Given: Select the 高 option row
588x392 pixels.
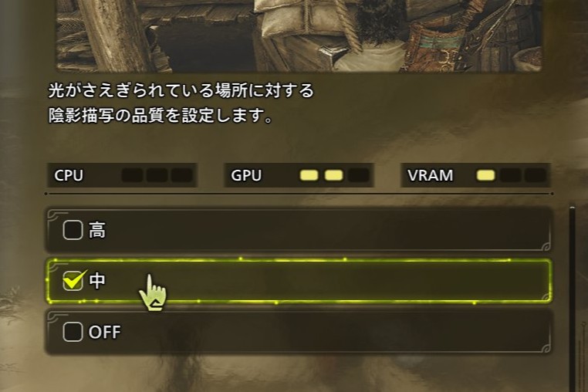Looking at the screenshot, I should pos(298,230).
